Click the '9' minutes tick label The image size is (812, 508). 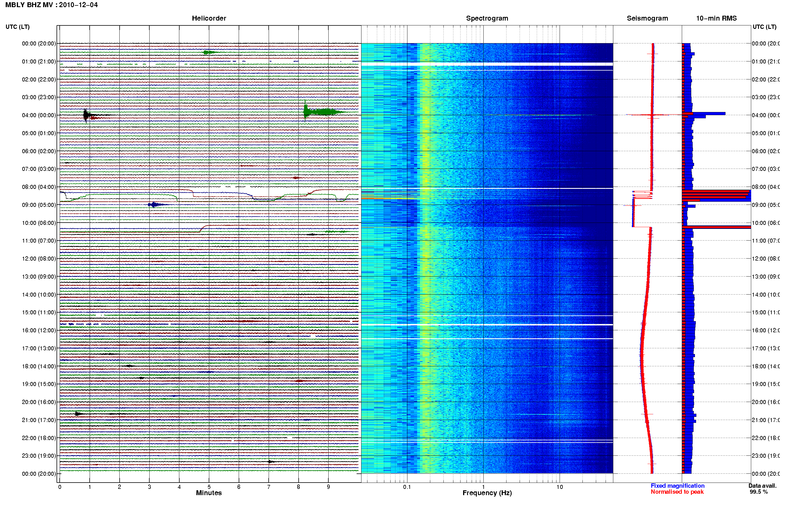pos(328,487)
